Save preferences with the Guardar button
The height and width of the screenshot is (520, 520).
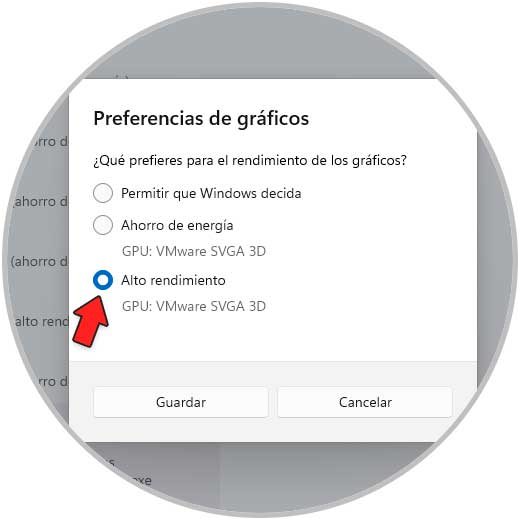[x=181, y=402]
